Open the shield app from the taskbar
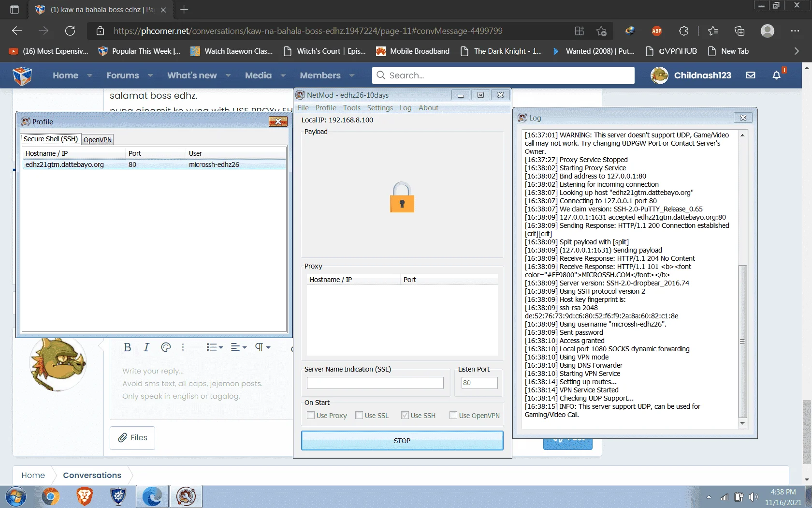The height and width of the screenshot is (508, 812). click(118, 496)
